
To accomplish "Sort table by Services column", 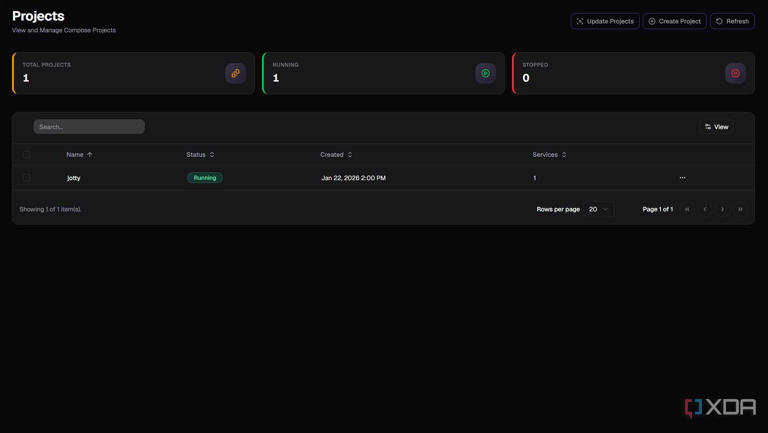I will (549, 155).
